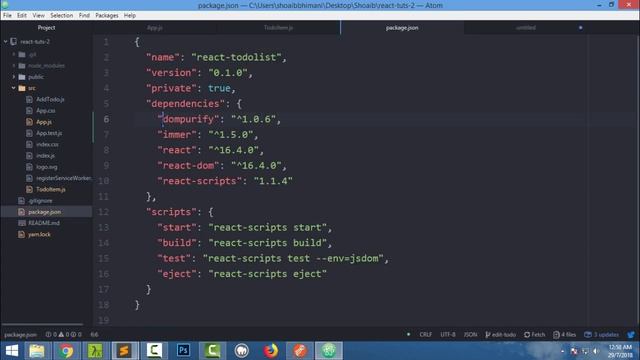Screen dimensions: 640x360
Task: Open the .gitignore file
Action: tap(40, 200)
